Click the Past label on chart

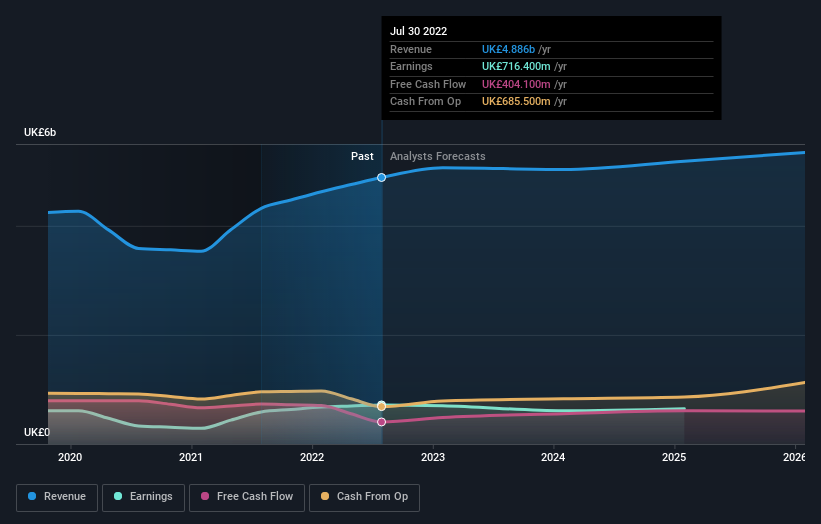362,156
